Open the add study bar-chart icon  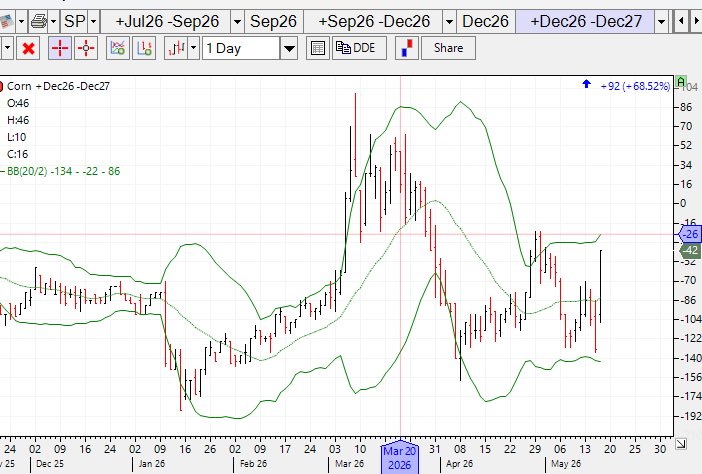[144, 48]
